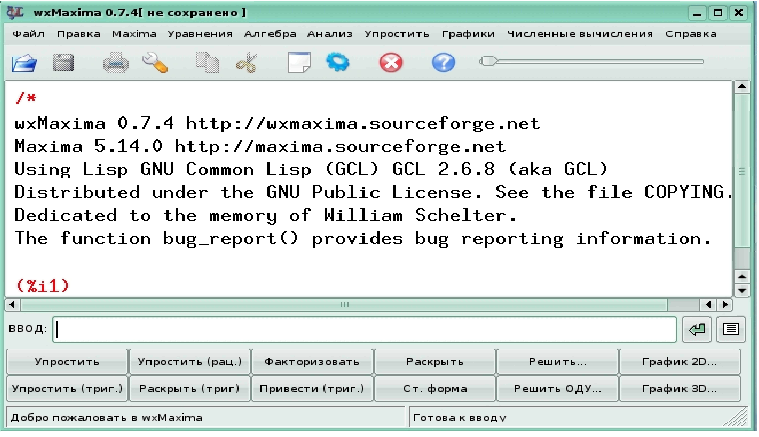Open the Файл menu
The image size is (759, 437).
point(29,34)
